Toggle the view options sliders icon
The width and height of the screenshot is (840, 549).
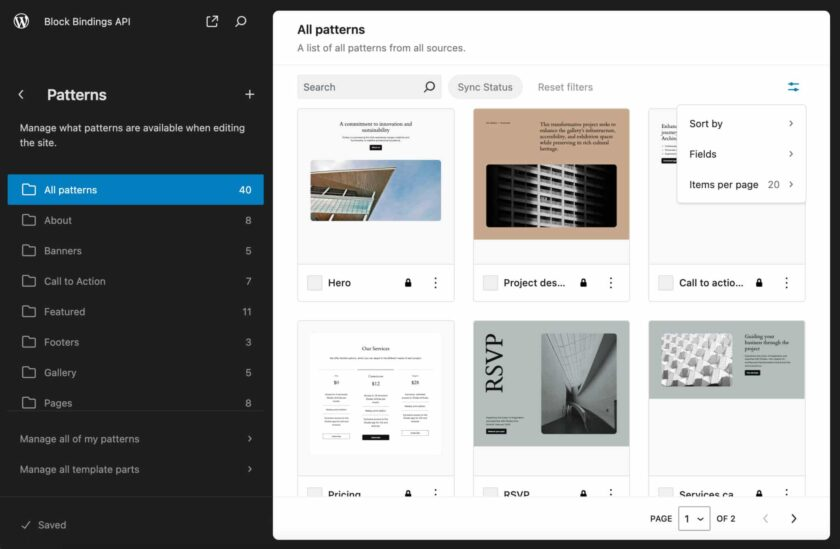[793, 87]
